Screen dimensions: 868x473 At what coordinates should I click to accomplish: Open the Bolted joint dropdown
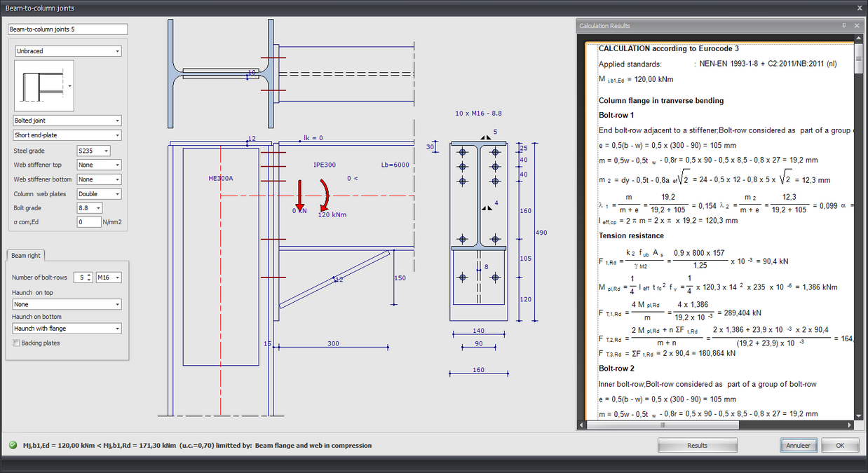[67, 121]
